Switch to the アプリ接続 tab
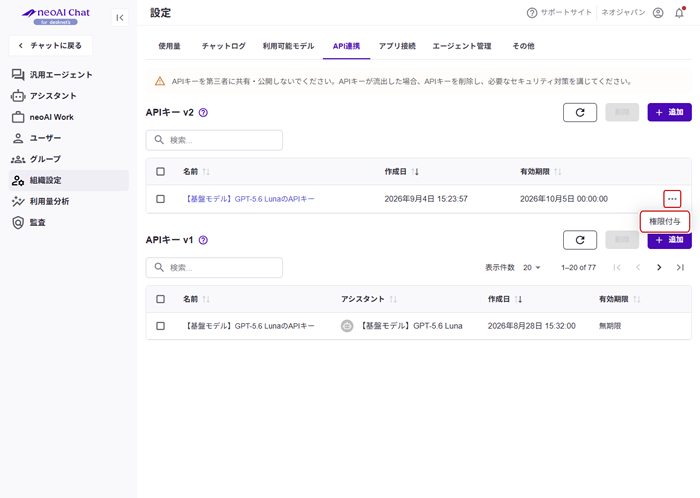Viewport: 700px width, 498px height. [397, 46]
